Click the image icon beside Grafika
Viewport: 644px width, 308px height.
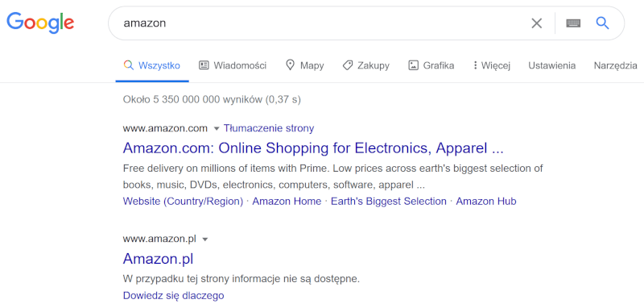tap(413, 65)
